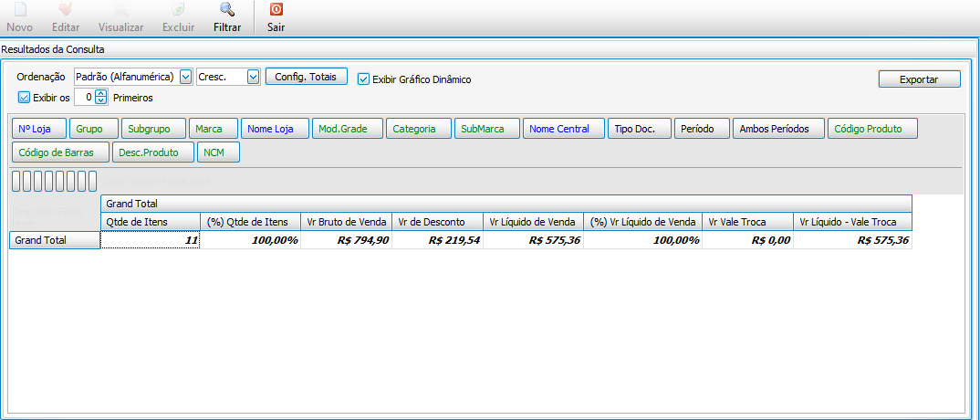Select the NCM field button

(218, 152)
